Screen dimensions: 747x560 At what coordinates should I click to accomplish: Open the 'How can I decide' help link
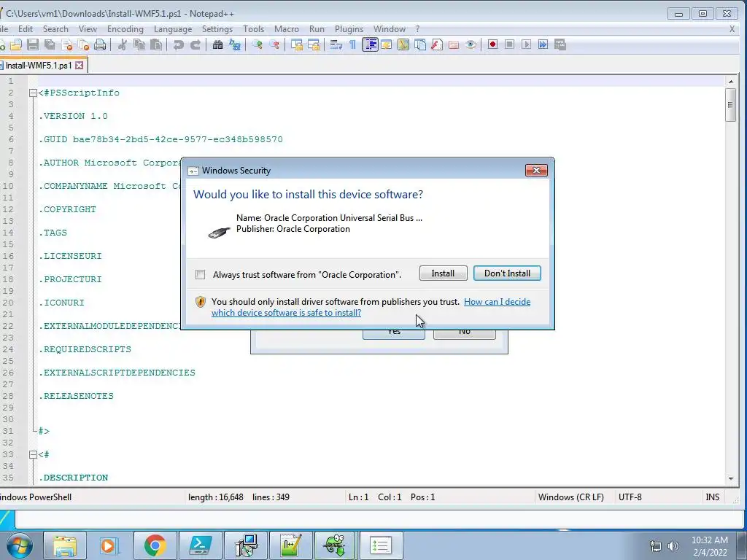coord(497,302)
